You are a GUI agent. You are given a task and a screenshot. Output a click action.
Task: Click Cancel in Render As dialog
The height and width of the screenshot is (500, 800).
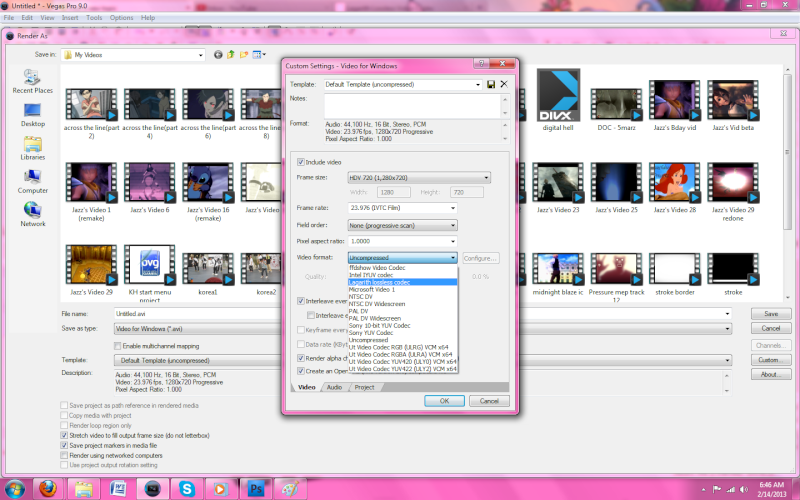[x=771, y=328]
